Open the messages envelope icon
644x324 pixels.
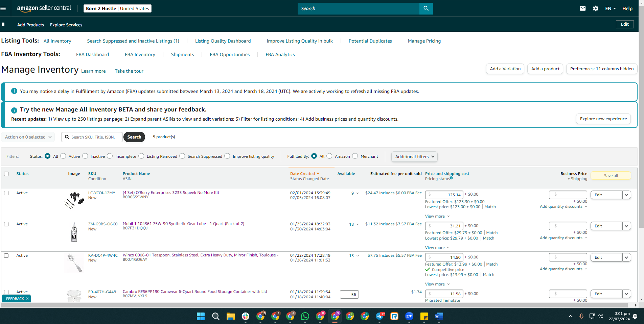(x=582, y=8)
